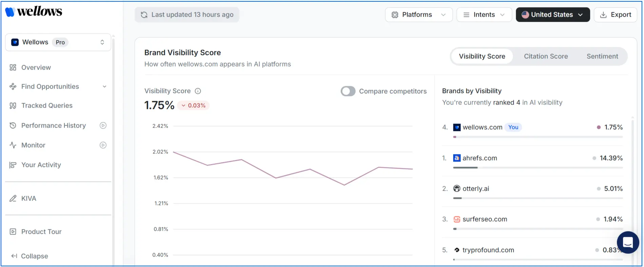Click the KIVA pencil icon
Image resolution: width=644 pixels, height=267 pixels.
point(13,198)
